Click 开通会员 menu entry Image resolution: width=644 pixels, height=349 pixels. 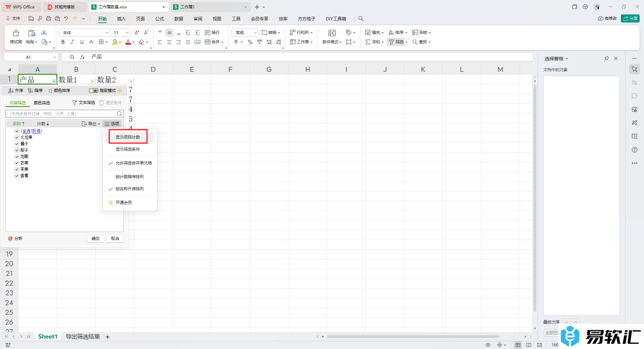coord(123,202)
